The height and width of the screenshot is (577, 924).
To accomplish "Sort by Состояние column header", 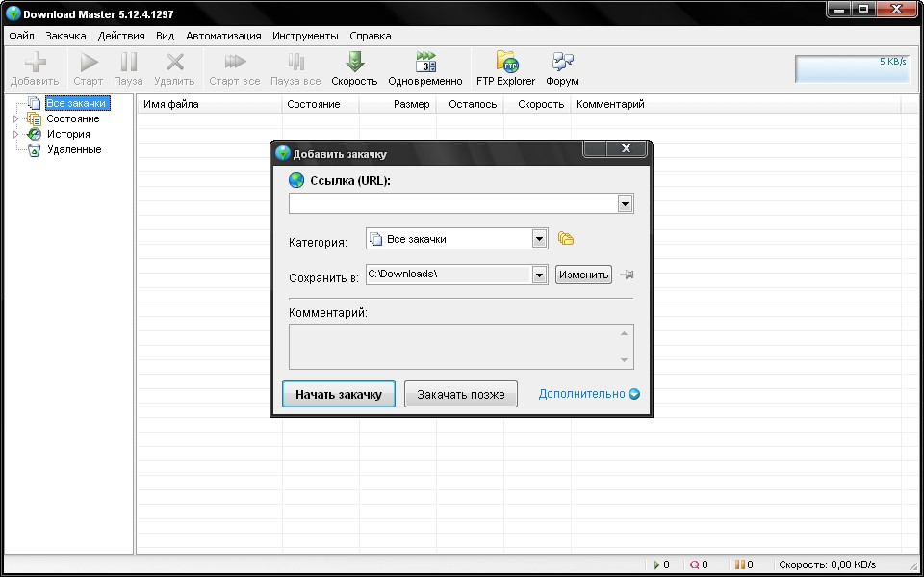I will (x=321, y=104).
